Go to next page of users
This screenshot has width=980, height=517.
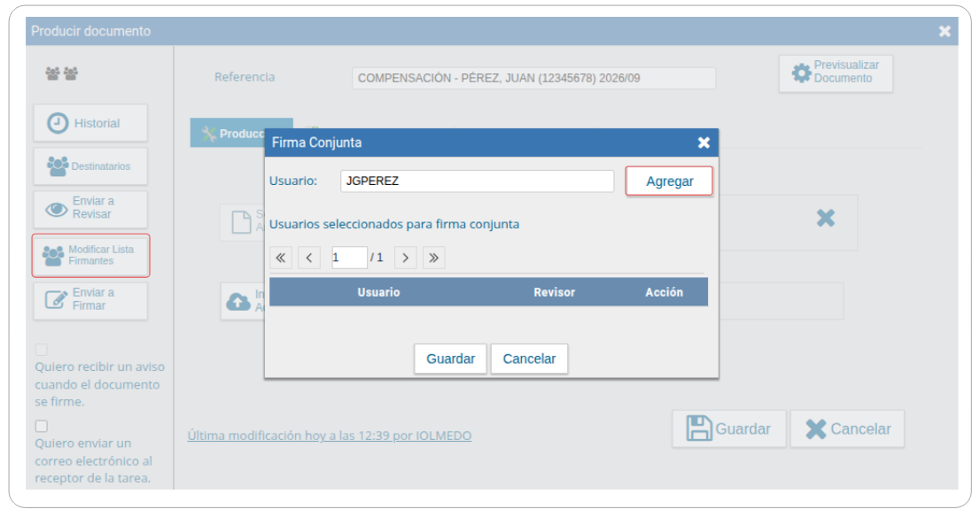tap(406, 258)
